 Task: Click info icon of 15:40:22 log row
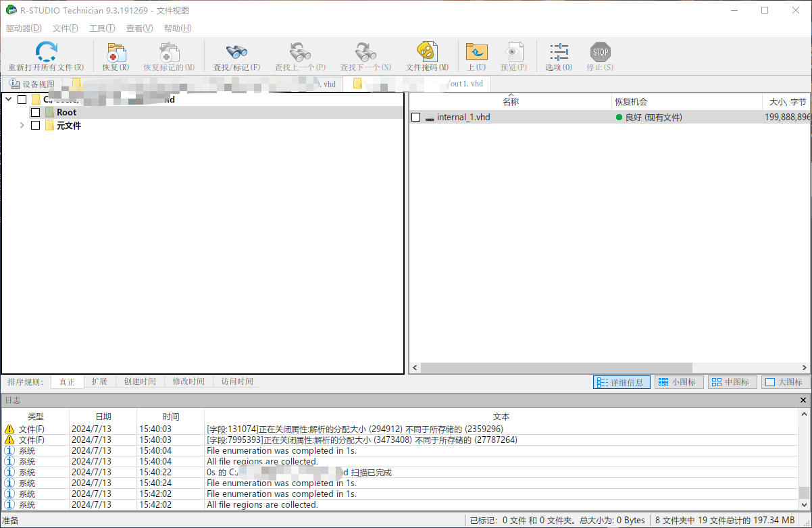9,472
